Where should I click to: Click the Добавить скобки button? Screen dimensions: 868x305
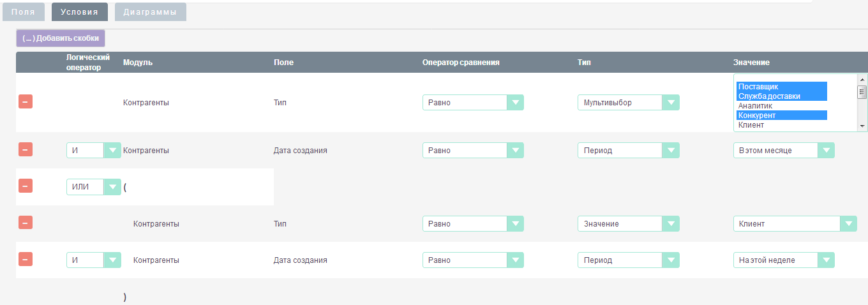tap(61, 38)
